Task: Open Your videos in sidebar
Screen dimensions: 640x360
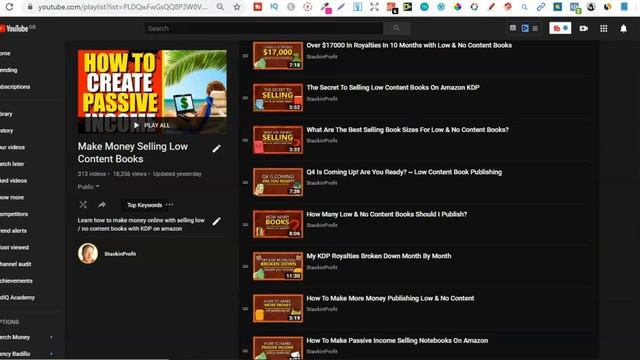Action: [x=12, y=147]
